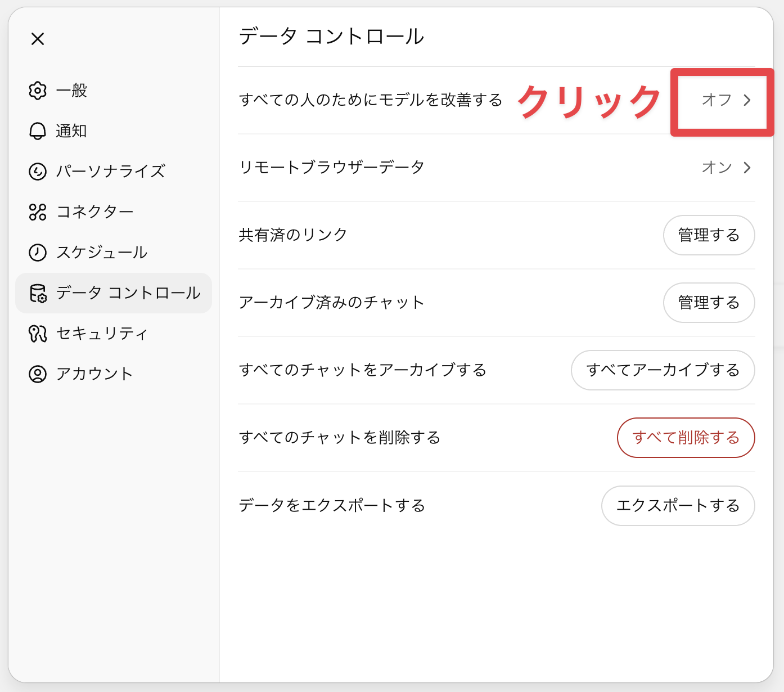Click the Data Controls database icon
The width and height of the screenshot is (784, 692).
coord(38,293)
